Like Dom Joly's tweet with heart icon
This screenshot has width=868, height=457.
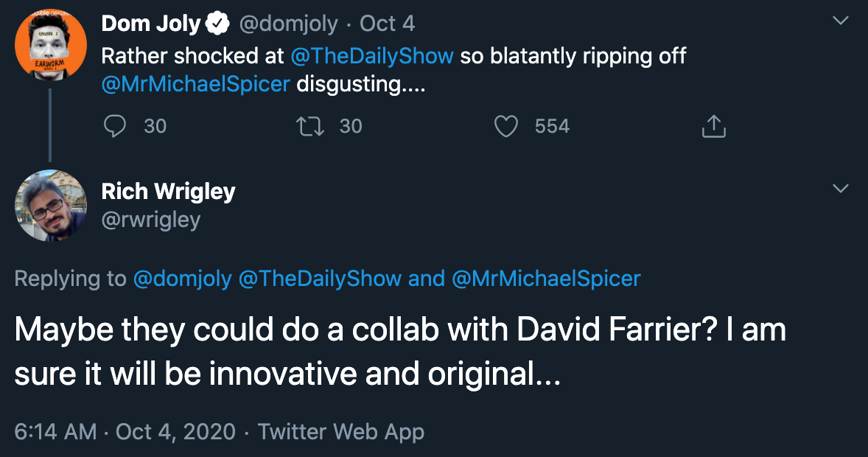[506, 127]
